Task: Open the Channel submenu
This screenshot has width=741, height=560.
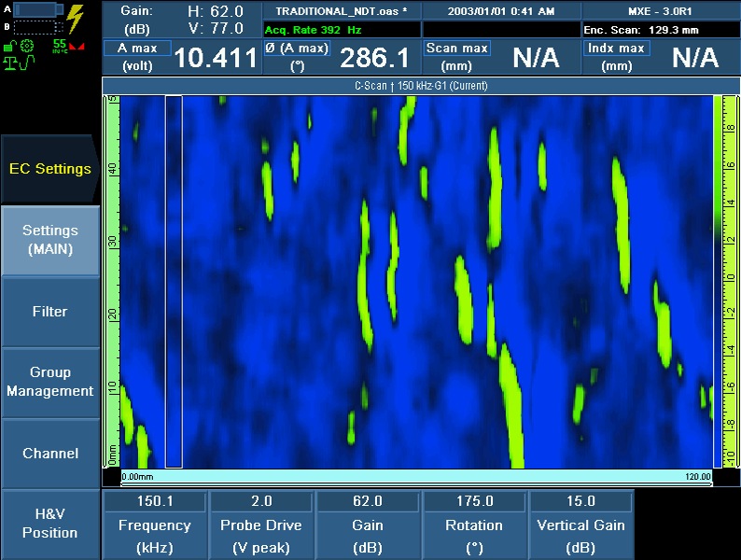Action: coord(49,454)
